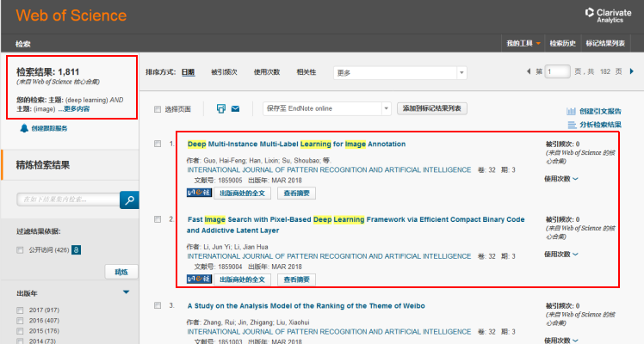Go to previous page arrow
Image resolution: width=644 pixels, height=344 pixels.
point(528,71)
